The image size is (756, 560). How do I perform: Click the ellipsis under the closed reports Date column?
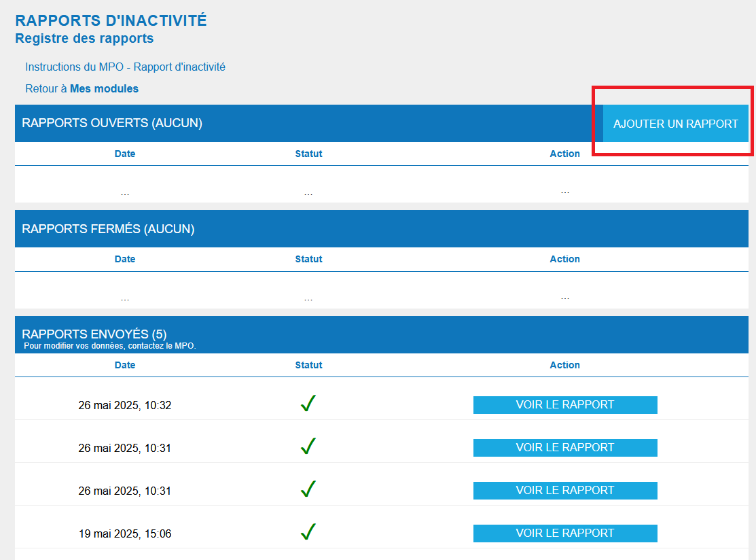tap(125, 297)
